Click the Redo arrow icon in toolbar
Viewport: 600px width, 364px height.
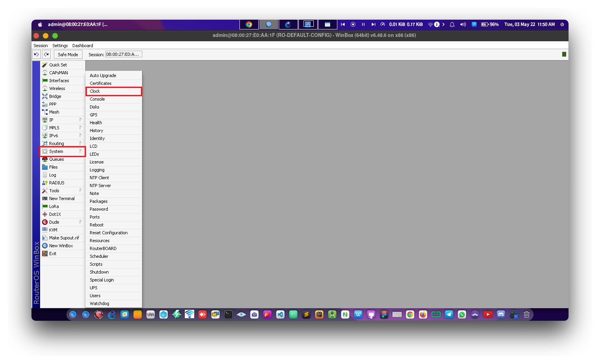pyautogui.click(x=46, y=55)
